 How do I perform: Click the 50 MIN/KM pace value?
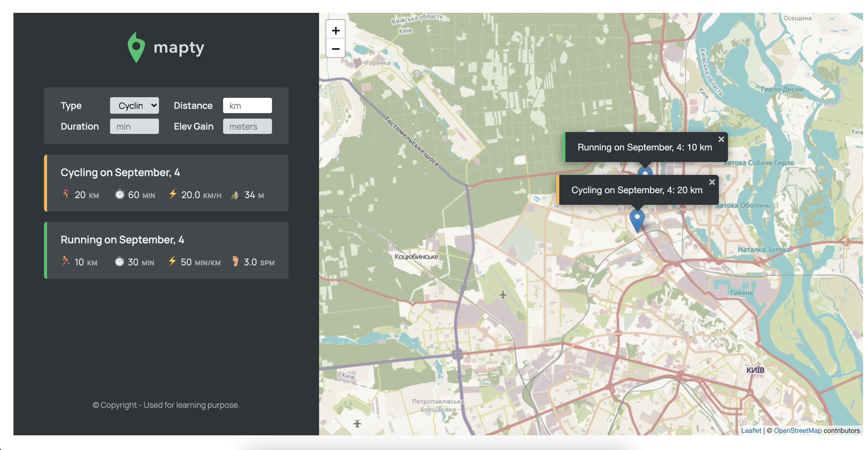click(200, 262)
